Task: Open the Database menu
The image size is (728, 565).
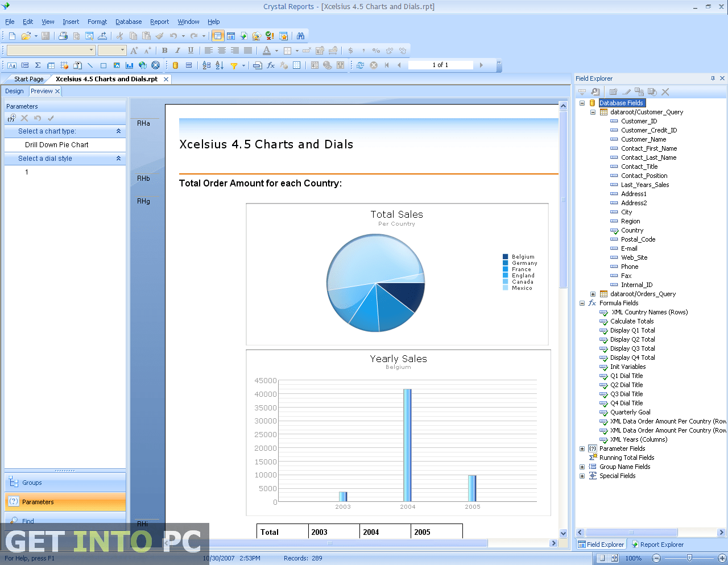Action: [128, 22]
